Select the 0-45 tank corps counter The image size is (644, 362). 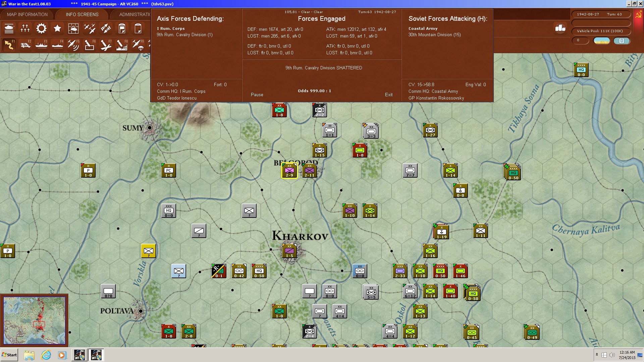pos(472,332)
